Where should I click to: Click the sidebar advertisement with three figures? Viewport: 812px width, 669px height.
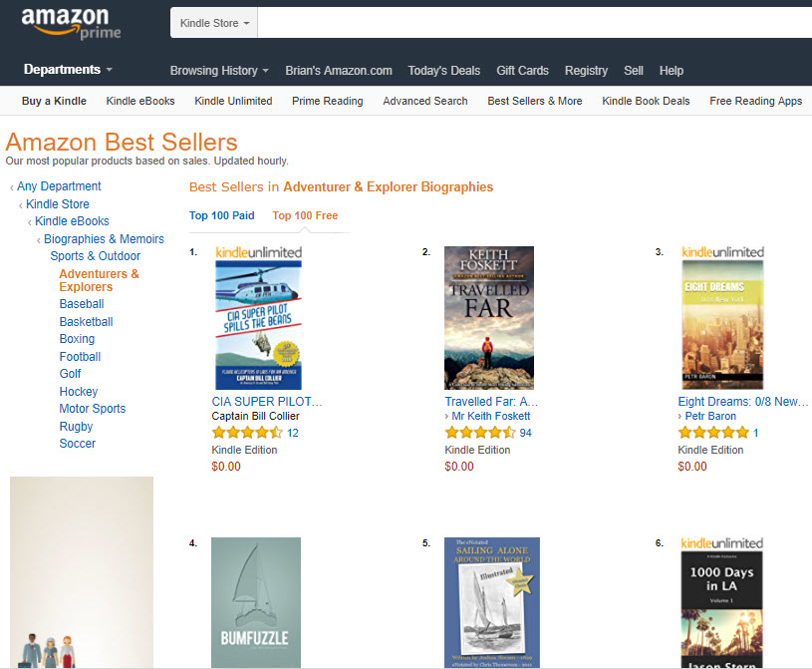pos(82,572)
